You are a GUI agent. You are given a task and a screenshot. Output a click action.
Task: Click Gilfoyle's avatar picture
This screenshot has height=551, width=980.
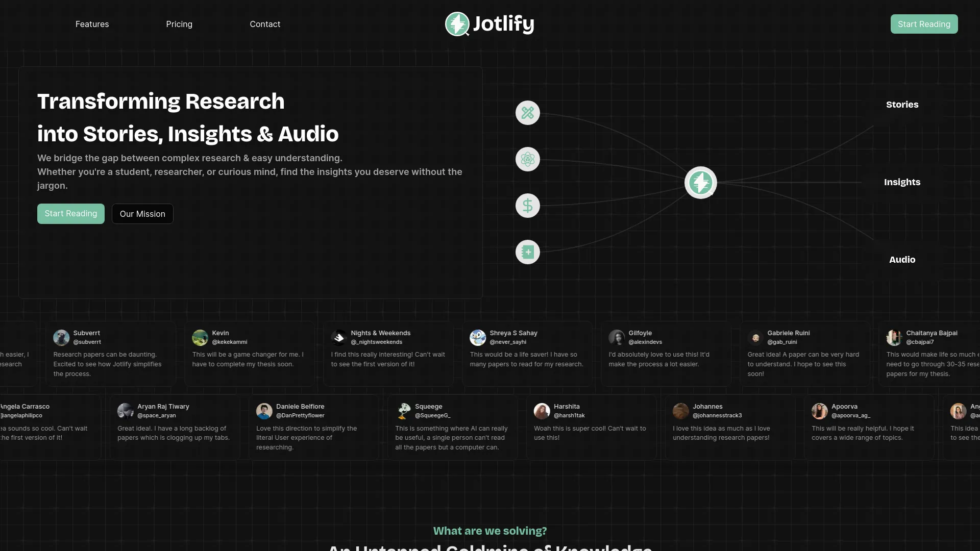[617, 338]
